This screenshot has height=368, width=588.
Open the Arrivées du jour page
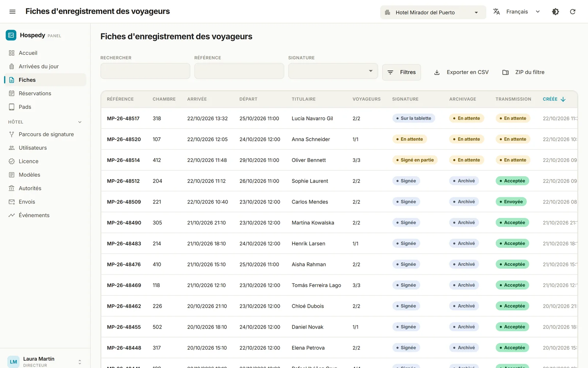[45, 67]
